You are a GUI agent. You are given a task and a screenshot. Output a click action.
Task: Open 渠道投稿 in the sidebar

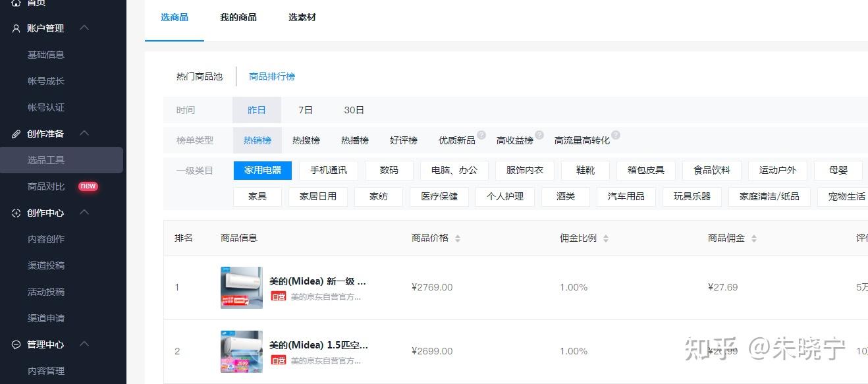[x=46, y=265]
